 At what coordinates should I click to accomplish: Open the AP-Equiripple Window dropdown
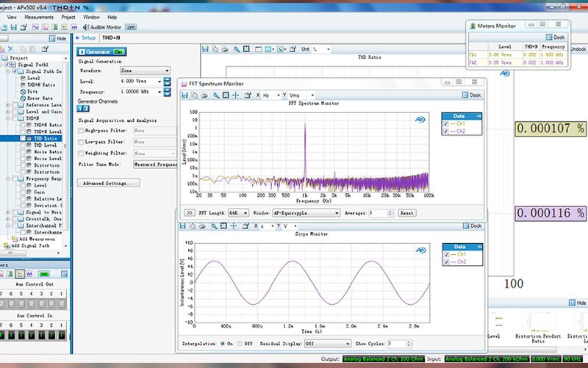[x=306, y=213]
